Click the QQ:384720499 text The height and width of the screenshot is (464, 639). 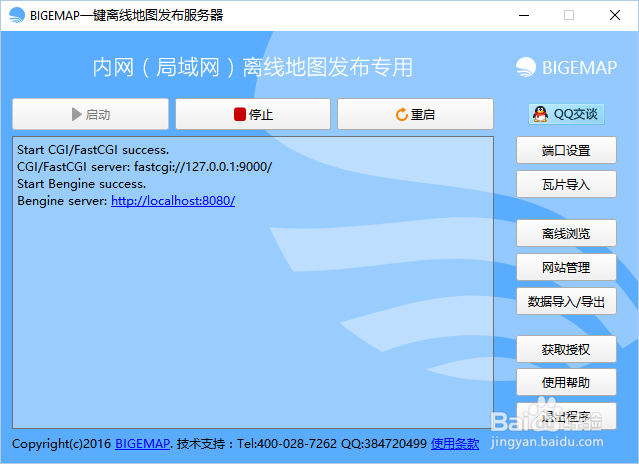[x=383, y=443]
